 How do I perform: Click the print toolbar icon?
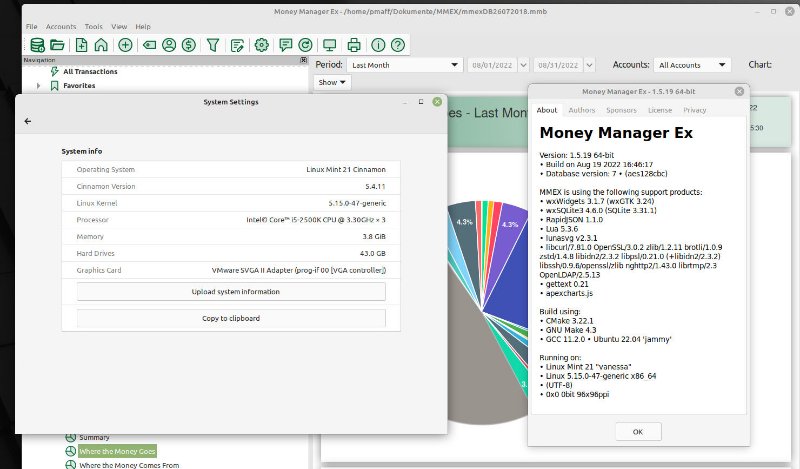pyautogui.click(x=354, y=45)
